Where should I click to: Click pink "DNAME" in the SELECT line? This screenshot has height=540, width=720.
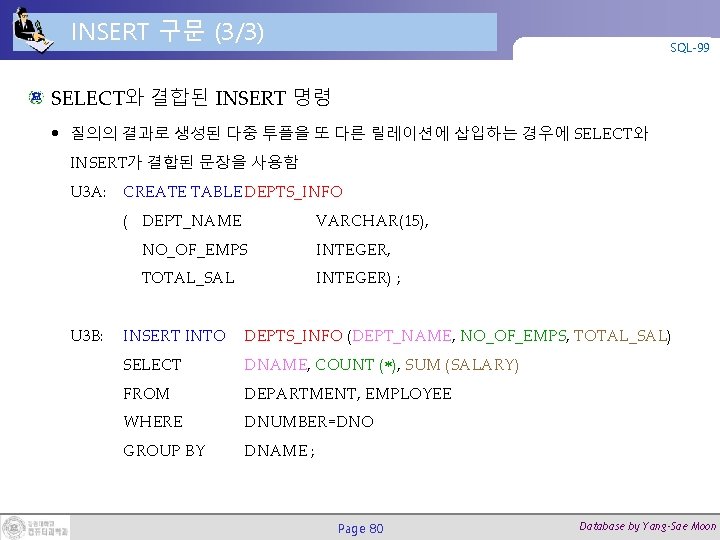pyautogui.click(x=276, y=365)
